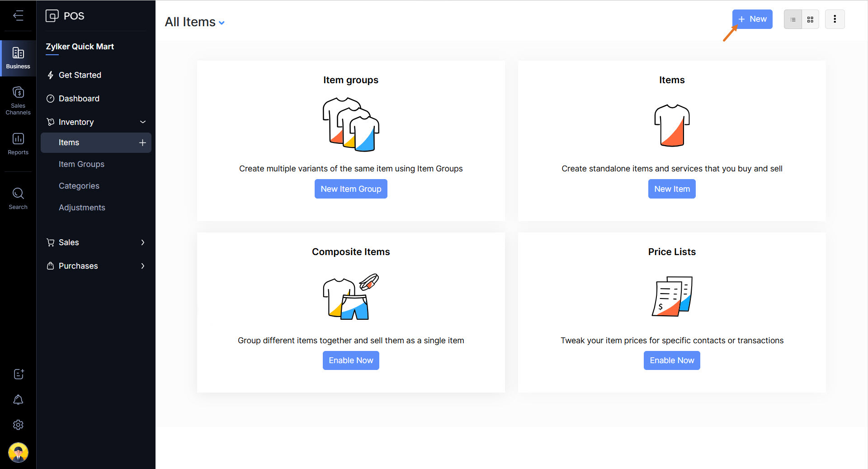Open settings via the gear icon
The width and height of the screenshot is (868, 469).
(x=18, y=425)
